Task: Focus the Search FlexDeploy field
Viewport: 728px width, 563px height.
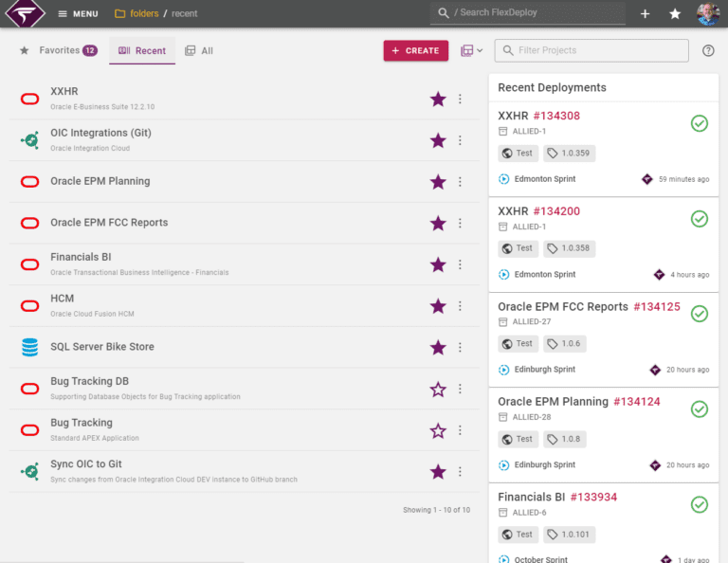Action: tap(527, 12)
